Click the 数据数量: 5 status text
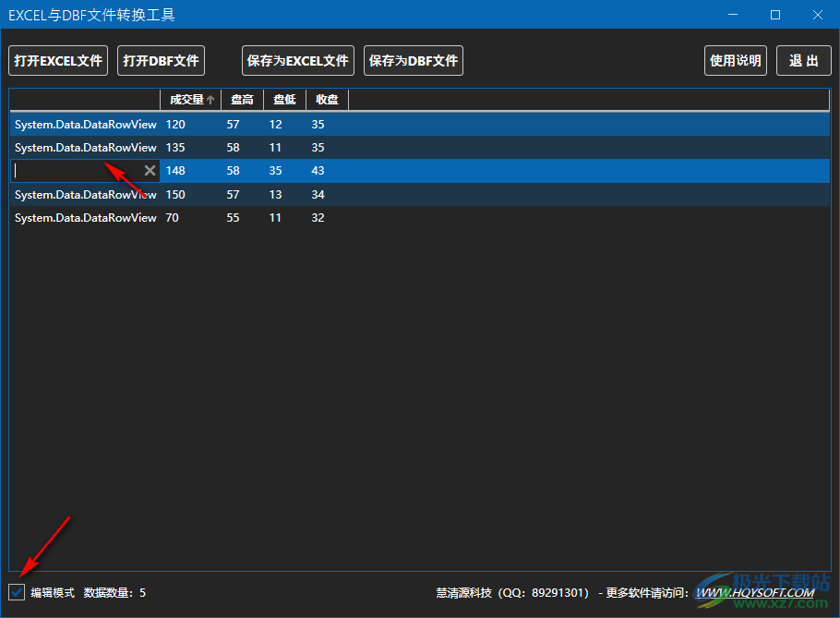840x618 pixels. pyautogui.click(x=114, y=593)
